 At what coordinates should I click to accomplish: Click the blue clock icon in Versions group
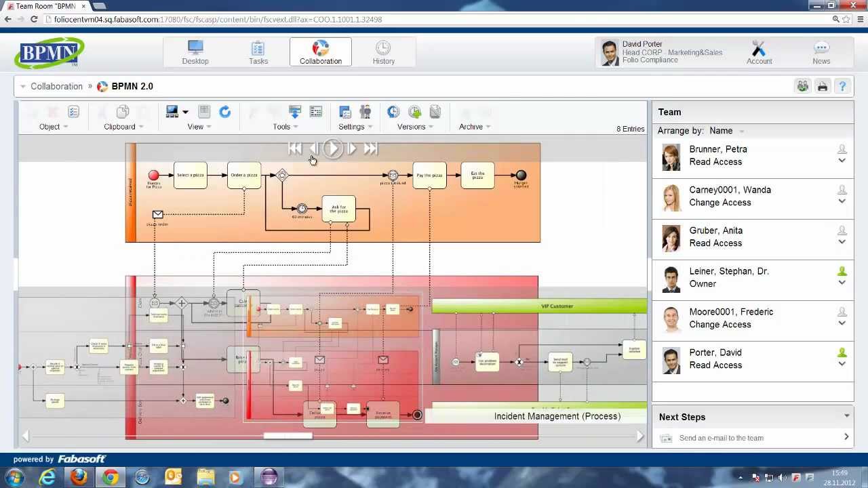[393, 111]
